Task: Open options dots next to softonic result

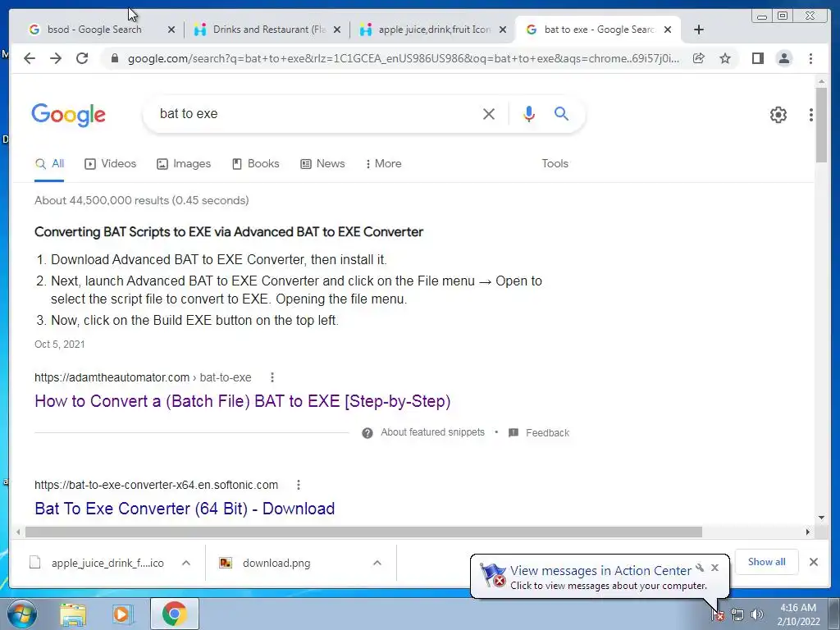Action: [x=299, y=485]
